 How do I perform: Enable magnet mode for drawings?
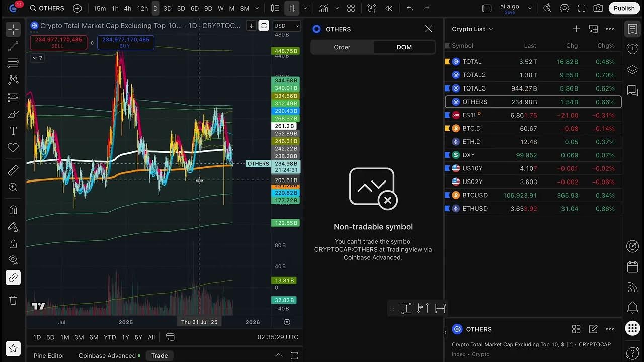coord(13,210)
